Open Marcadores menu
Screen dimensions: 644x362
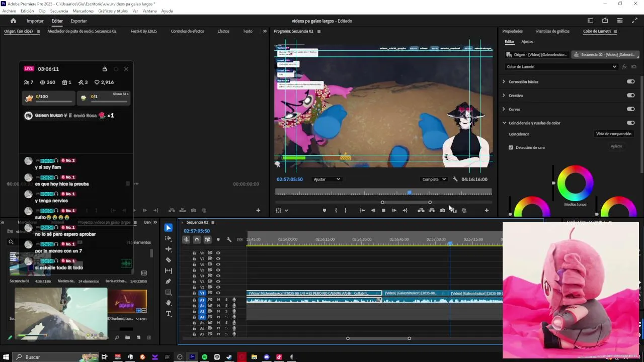pyautogui.click(x=83, y=11)
